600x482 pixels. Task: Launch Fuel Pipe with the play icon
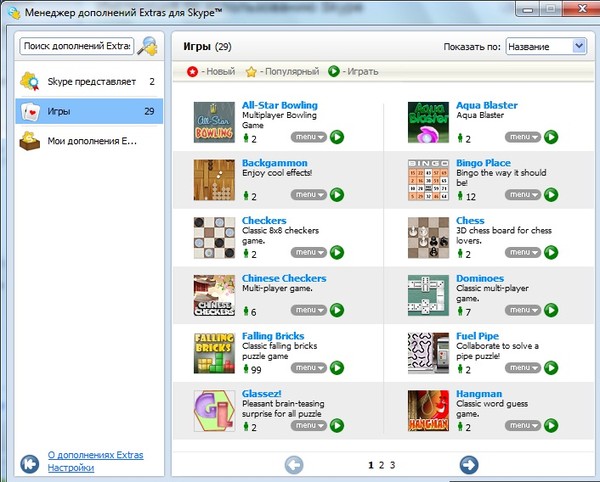(x=551, y=368)
